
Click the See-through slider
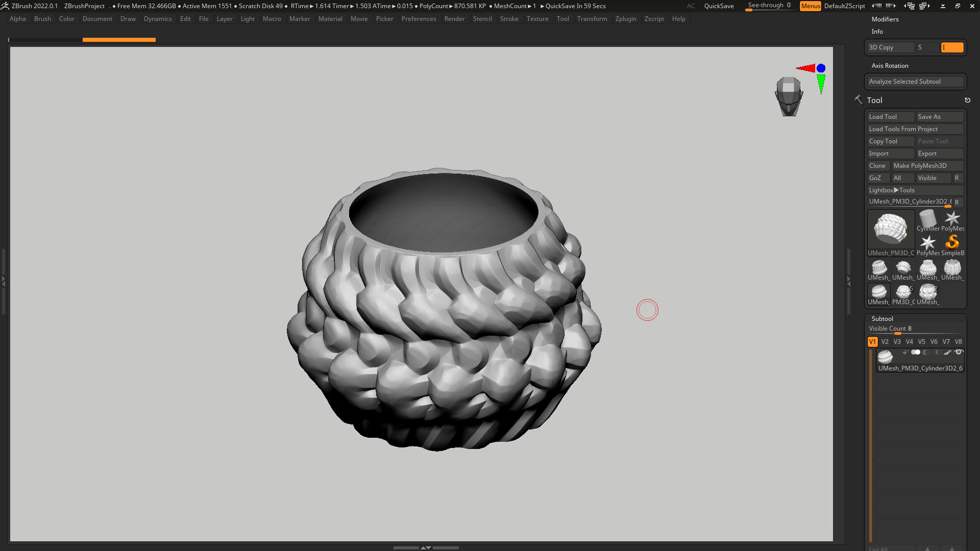pos(769,6)
